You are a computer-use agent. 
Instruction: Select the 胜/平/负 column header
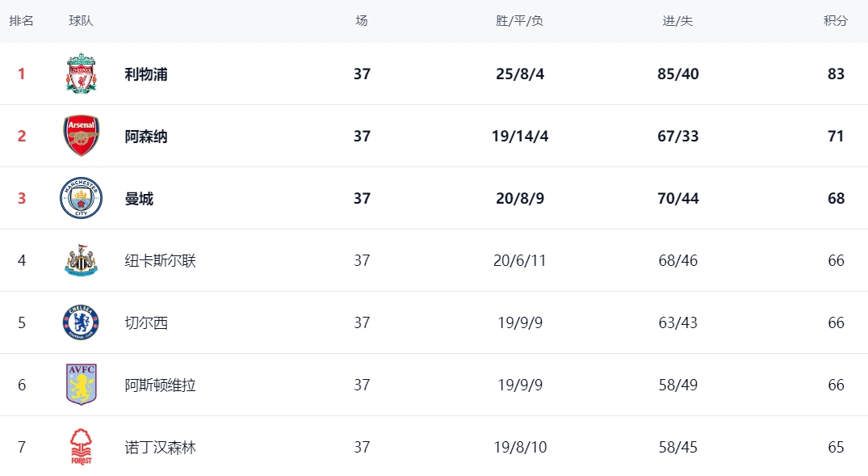pyautogui.click(x=520, y=21)
